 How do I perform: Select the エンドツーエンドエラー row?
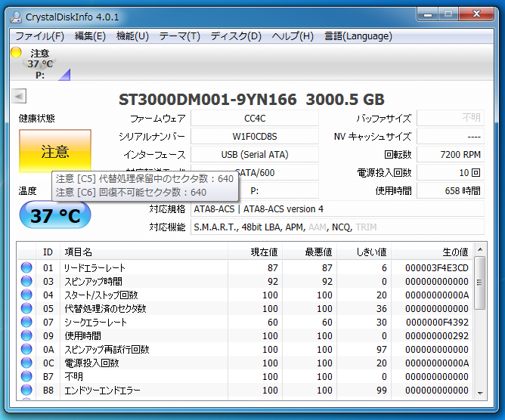pos(245,390)
